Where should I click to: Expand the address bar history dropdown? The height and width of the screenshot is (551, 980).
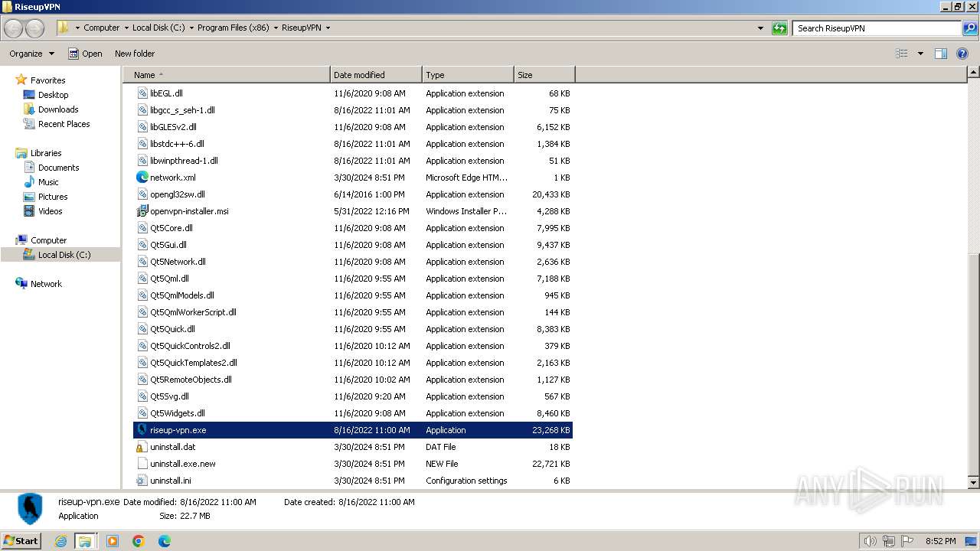click(760, 28)
